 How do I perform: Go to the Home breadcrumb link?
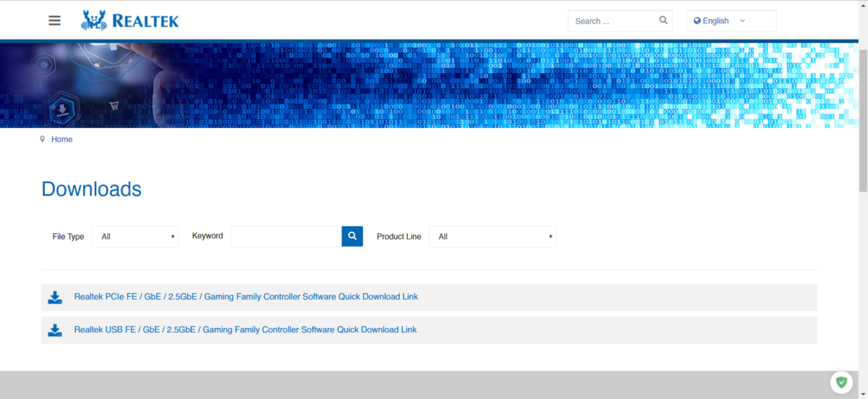tap(61, 139)
